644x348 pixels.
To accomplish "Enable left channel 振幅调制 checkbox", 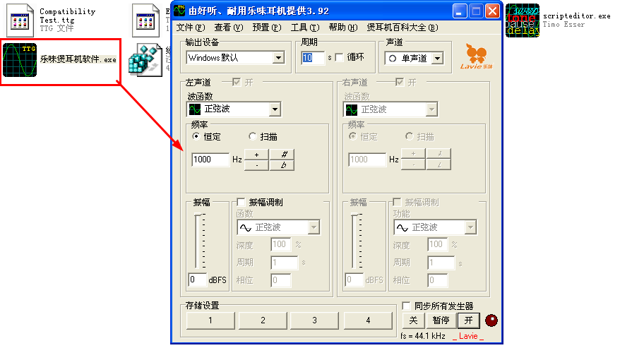I will 241,203.
